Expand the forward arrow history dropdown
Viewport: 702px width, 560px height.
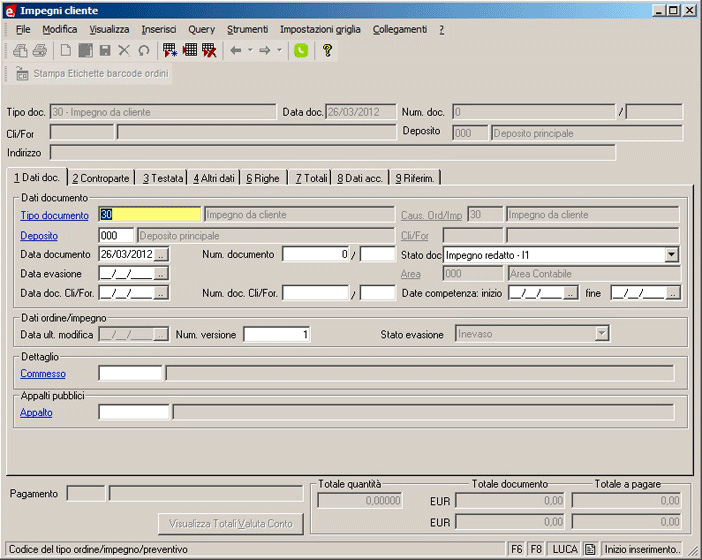279,50
